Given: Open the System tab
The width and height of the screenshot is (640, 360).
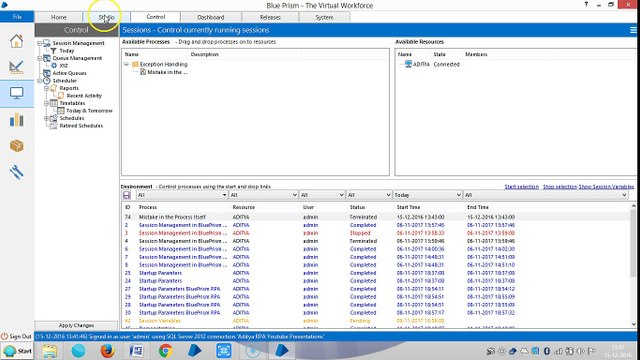Looking at the screenshot, I should (324, 17).
